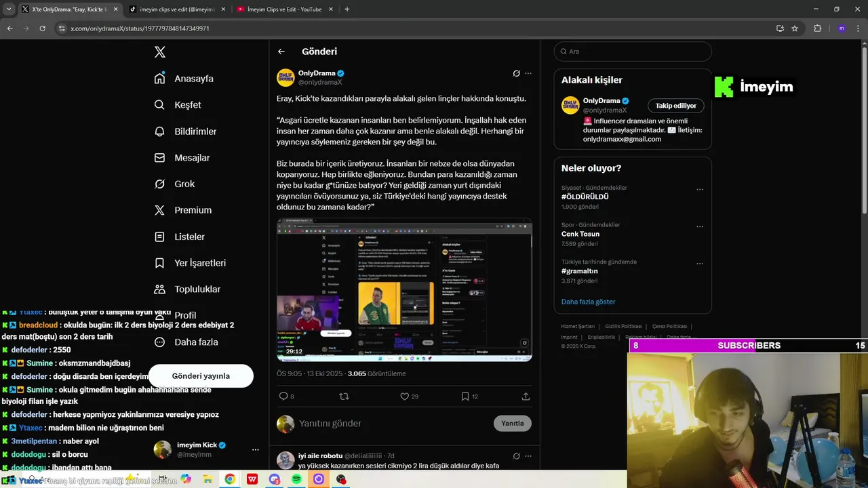Open more options on iyi aile robotu reply
The width and height of the screenshot is (868, 488).
528,456
